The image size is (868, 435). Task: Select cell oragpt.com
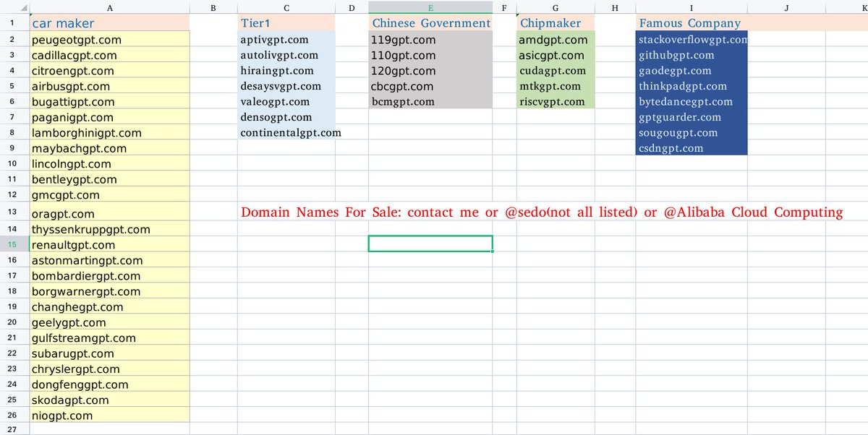tap(109, 213)
